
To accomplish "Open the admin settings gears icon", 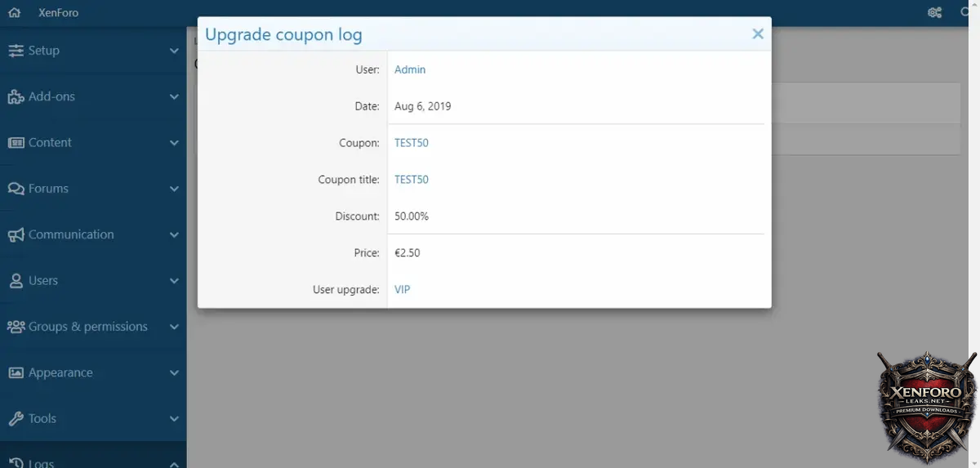I will 935,13.
